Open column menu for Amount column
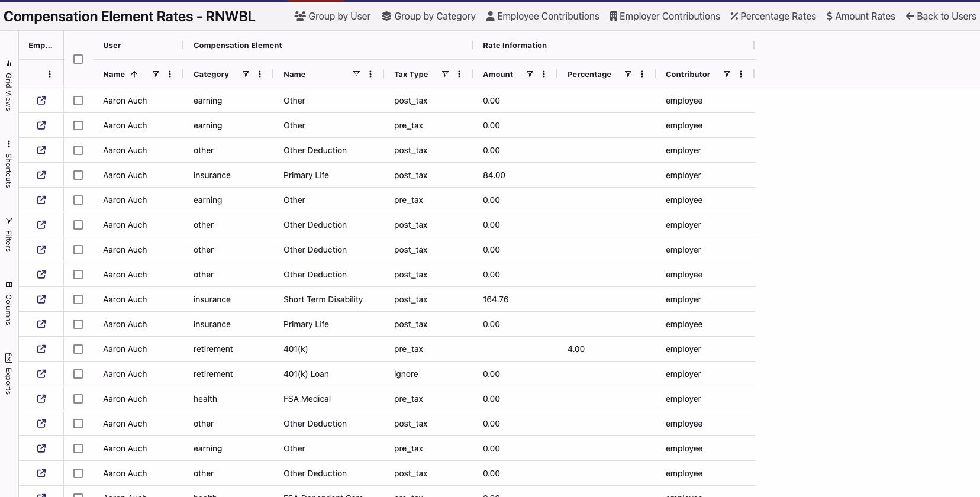Image resolution: width=980 pixels, height=497 pixels. point(544,74)
